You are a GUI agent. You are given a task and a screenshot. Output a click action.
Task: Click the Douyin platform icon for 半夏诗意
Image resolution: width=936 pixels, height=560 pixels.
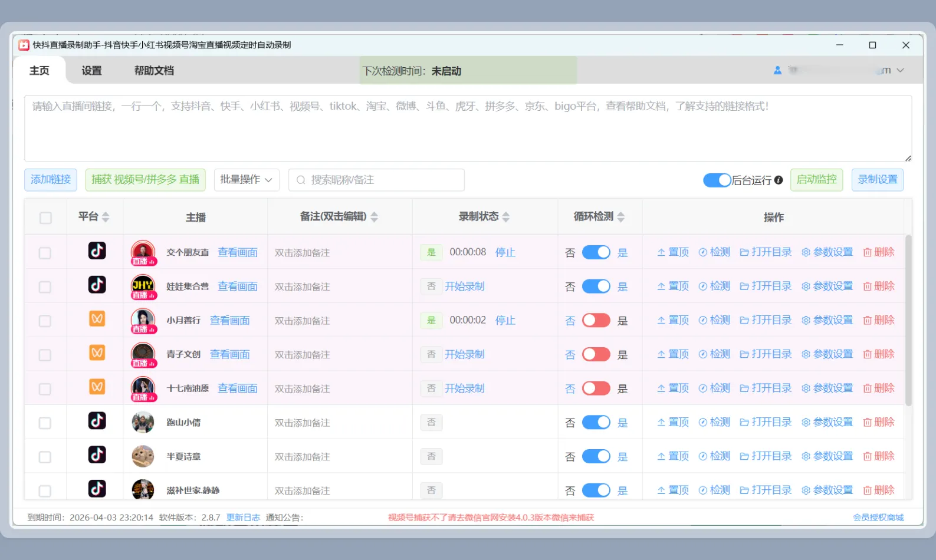point(97,455)
